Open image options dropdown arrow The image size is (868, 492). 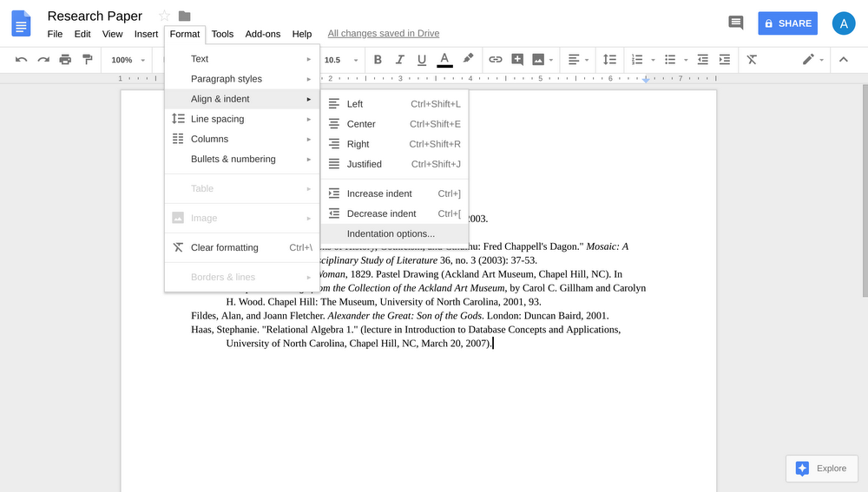coord(551,60)
